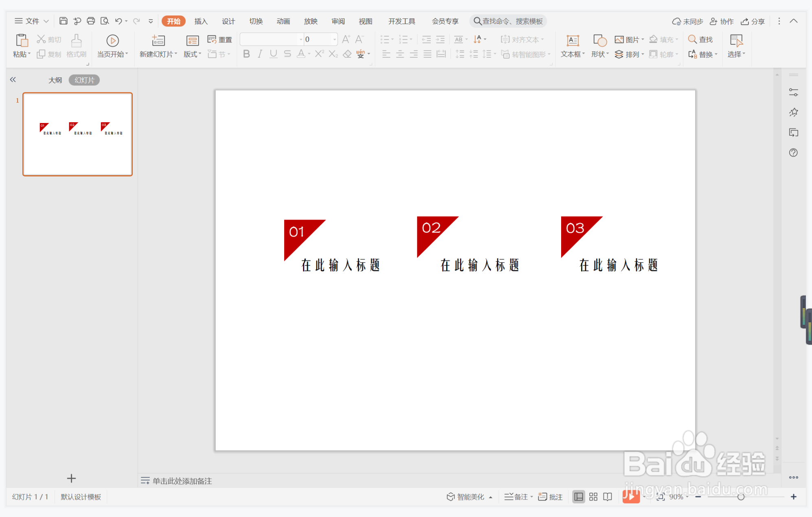Expand the 新建幻灯片 dropdown
The image size is (812, 517).
176,54
